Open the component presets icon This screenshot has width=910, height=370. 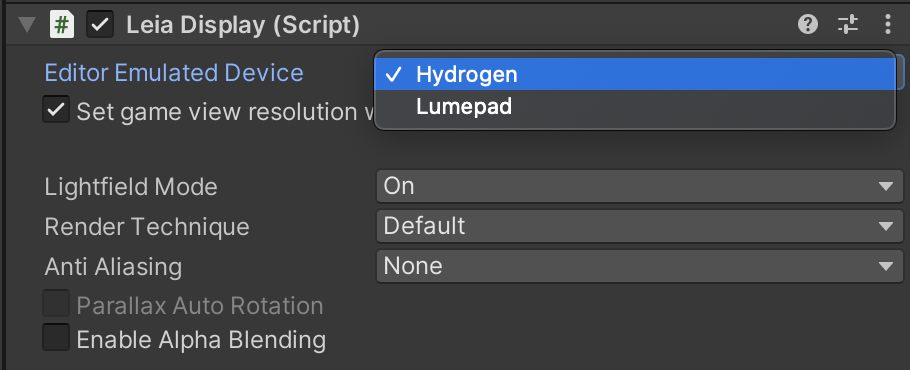[x=847, y=24]
